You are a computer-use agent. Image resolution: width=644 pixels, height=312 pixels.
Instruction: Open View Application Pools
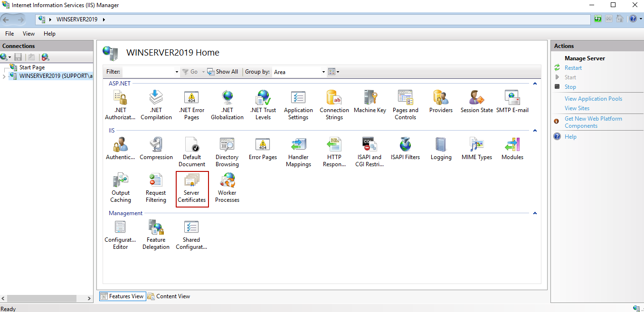point(593,98)
